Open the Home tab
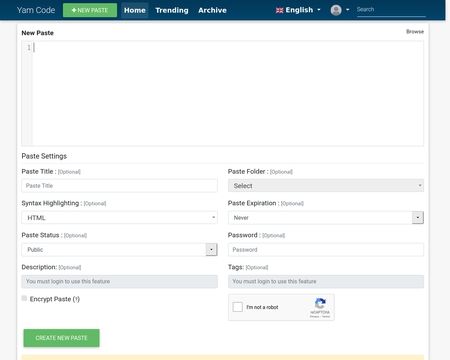This screenshot has width=450, height=360. [135, 10]
